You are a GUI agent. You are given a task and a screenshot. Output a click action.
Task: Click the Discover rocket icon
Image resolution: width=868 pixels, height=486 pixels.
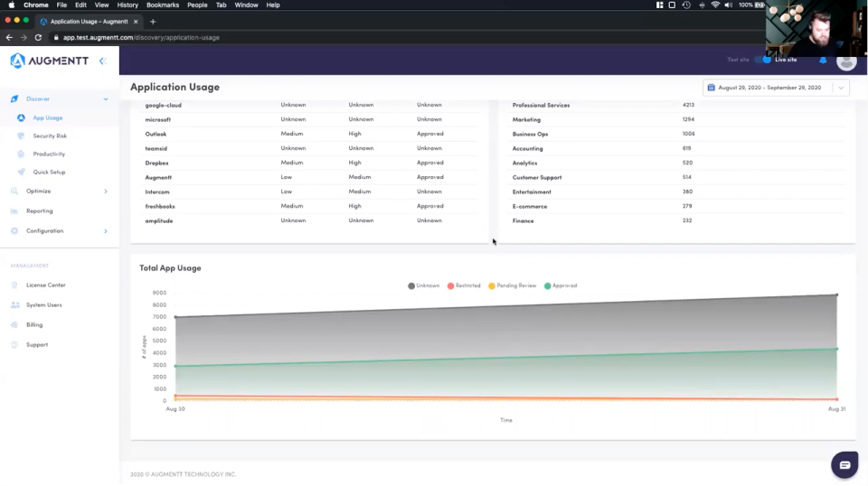click(14, 99)
